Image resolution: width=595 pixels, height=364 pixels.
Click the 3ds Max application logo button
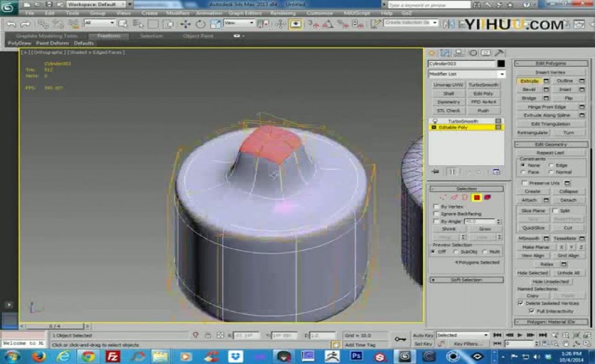click(8, 7)
